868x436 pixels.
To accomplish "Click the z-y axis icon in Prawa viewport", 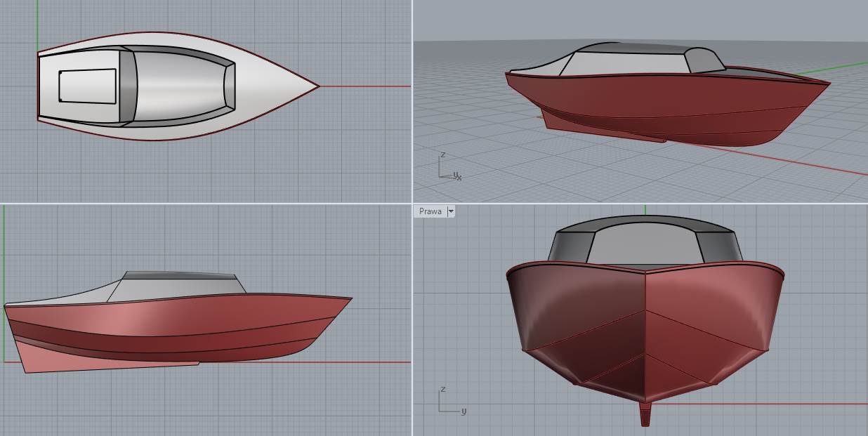I will pos(449,402).
